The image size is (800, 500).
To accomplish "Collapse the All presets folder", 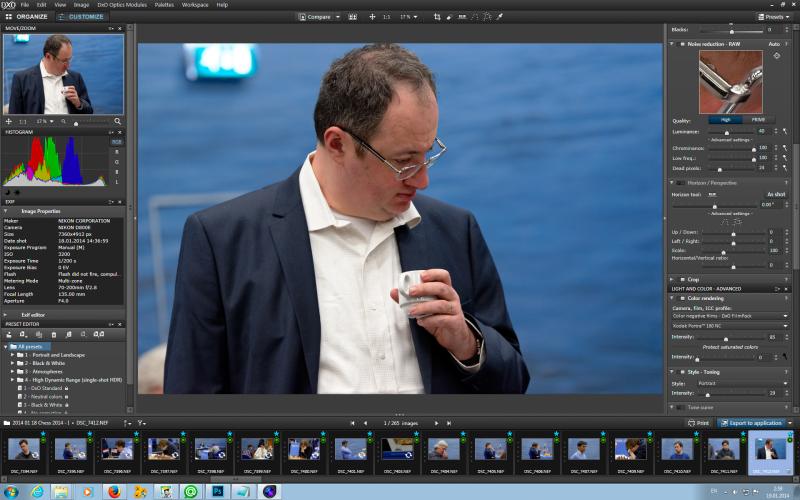I will click(6, 347).
